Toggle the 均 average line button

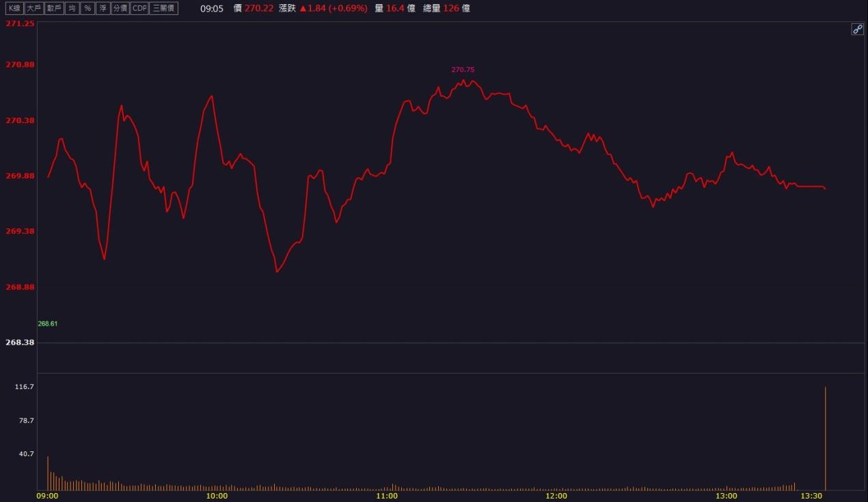(x=71, y=8)
